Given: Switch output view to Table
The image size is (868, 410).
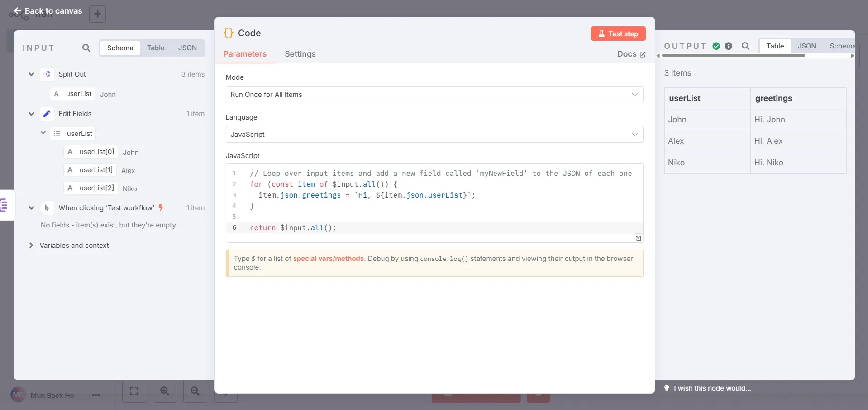Looking at the screenshot, I should pyautogui.click(x=775, y=46).
